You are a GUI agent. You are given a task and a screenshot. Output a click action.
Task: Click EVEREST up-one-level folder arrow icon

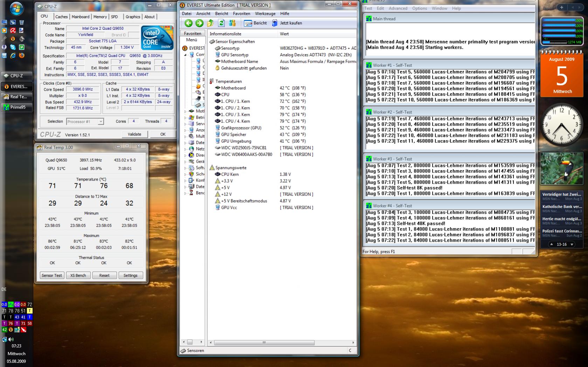210,23
